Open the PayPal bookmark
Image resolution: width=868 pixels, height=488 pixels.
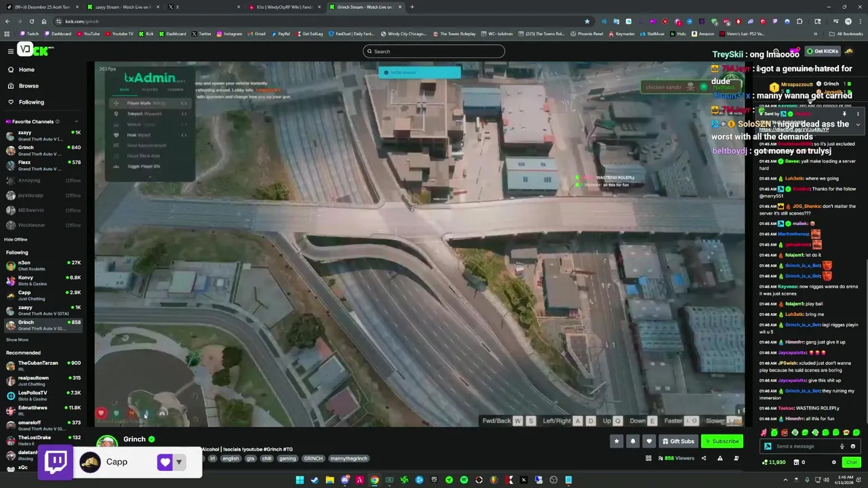(280, 34)
